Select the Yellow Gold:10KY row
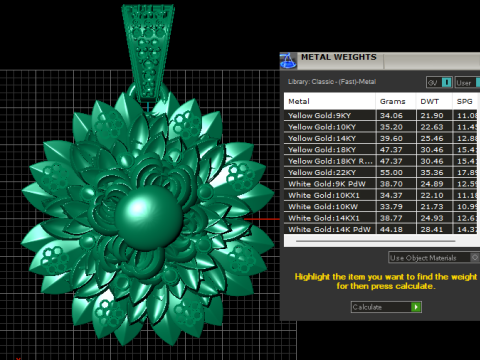Screen dimensions: 480x360 (381, 127)
